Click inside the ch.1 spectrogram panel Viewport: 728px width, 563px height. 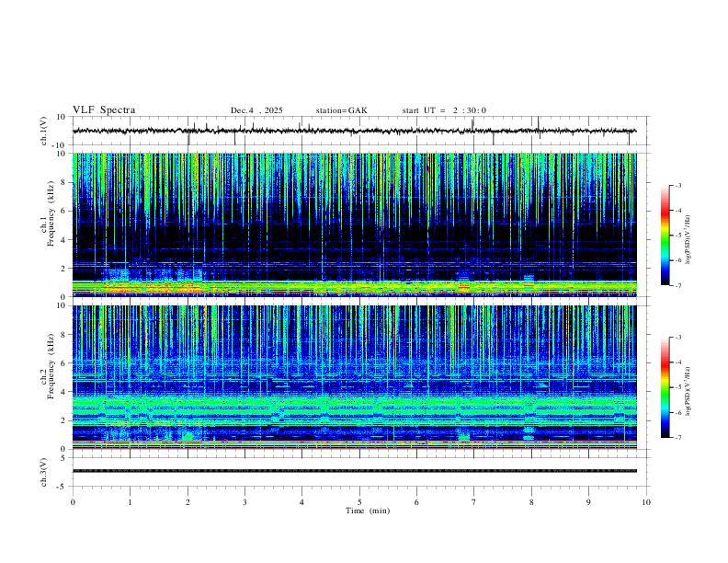[354, 224]
